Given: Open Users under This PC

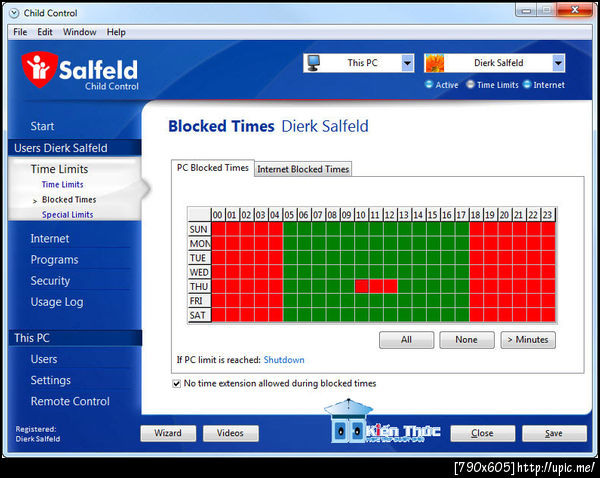Looking at the screenshot, I should [x=44, y=359].
